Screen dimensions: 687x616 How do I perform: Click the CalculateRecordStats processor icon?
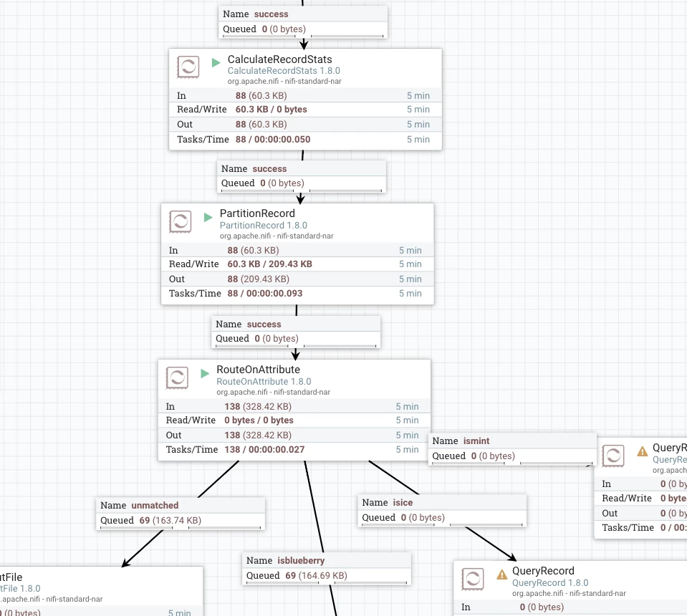pos(188,67)
